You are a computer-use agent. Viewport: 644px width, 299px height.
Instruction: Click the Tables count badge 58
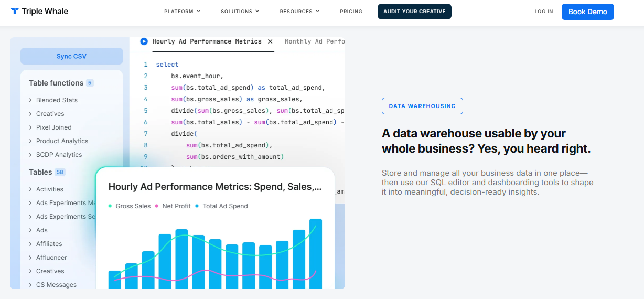click(60, 172)
